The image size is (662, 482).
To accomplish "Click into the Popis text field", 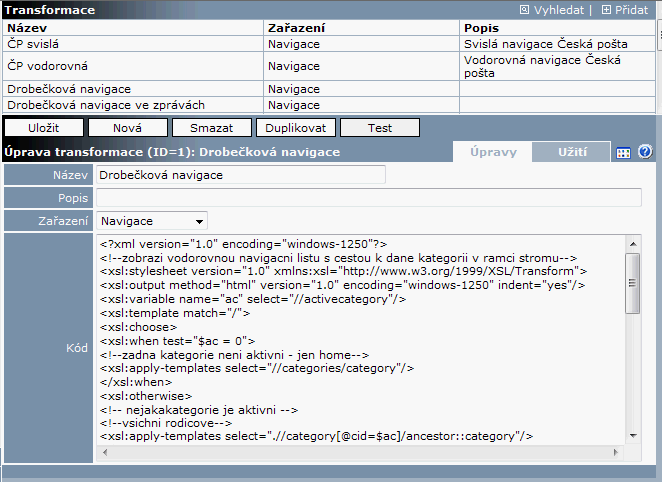I will pyautogui.click(x=368, y=198).
